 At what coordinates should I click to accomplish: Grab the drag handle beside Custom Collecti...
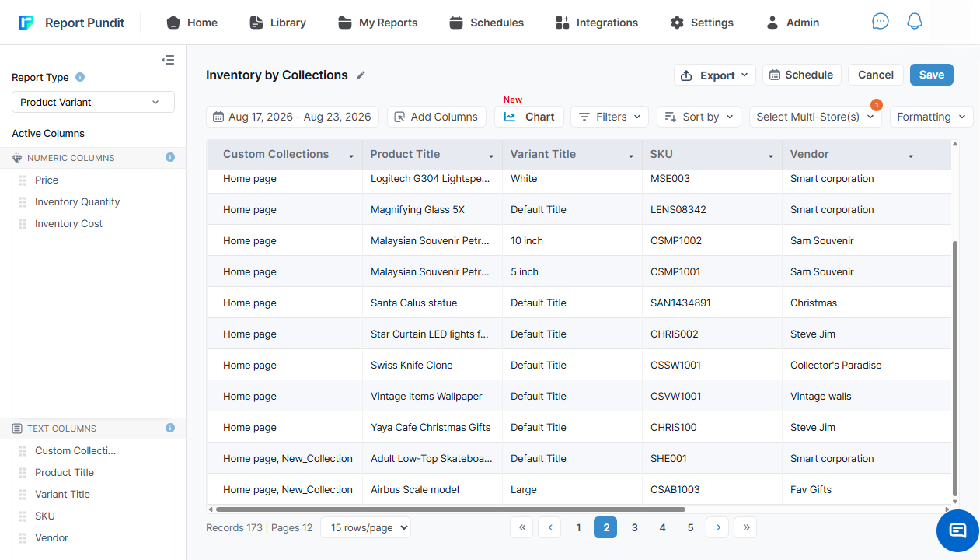23,450
